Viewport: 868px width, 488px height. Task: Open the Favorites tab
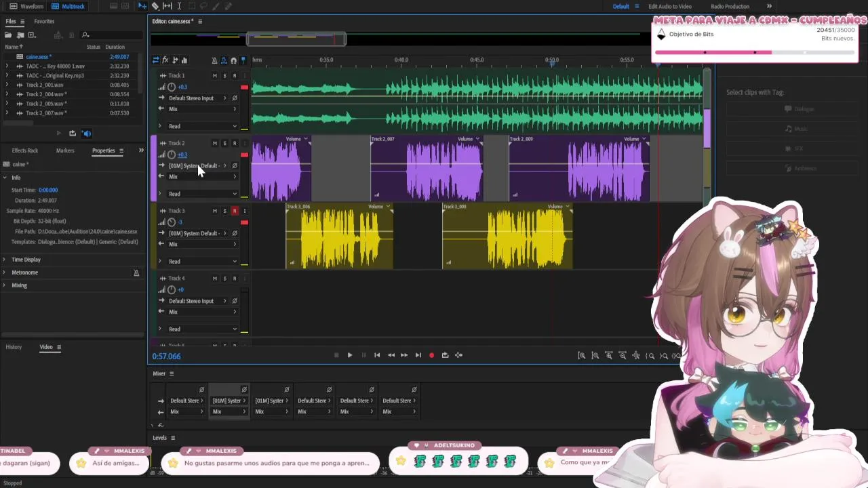(44, 22)
